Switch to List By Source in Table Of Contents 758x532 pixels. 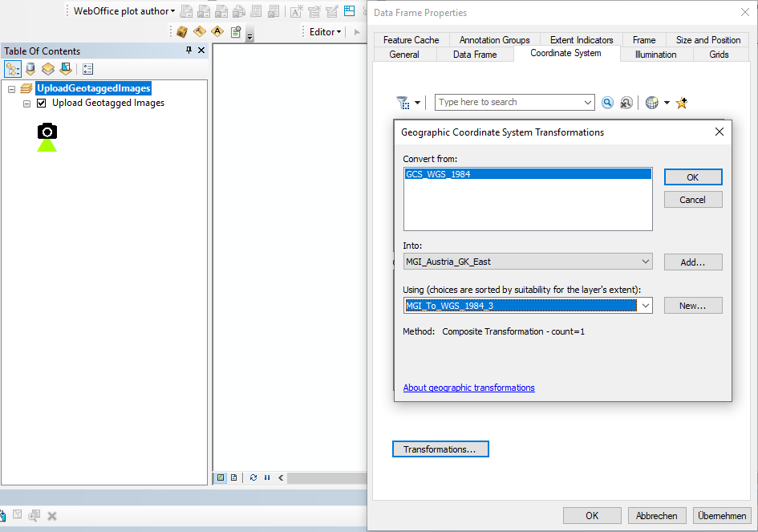(x=30, y=68)
